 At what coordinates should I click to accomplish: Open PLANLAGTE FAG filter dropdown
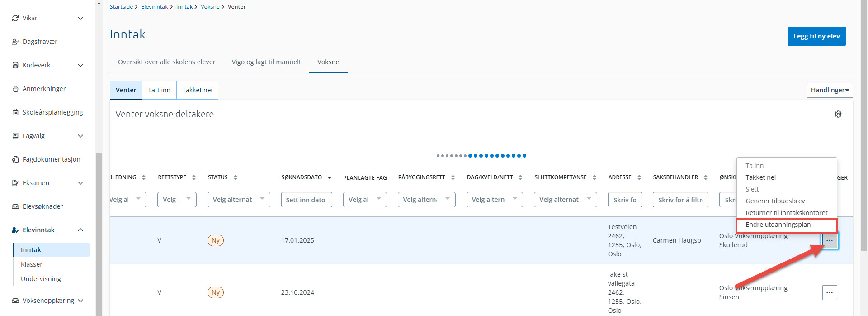365,200
